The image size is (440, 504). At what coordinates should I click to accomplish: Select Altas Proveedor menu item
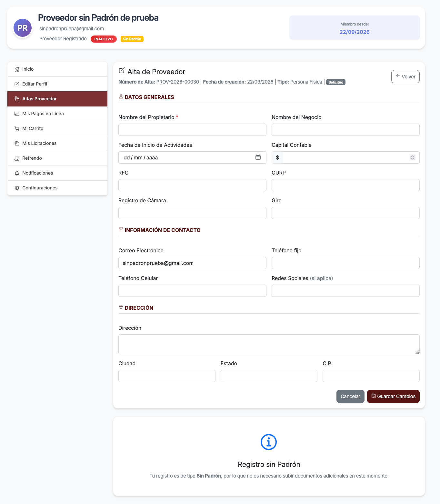(57, 99)
